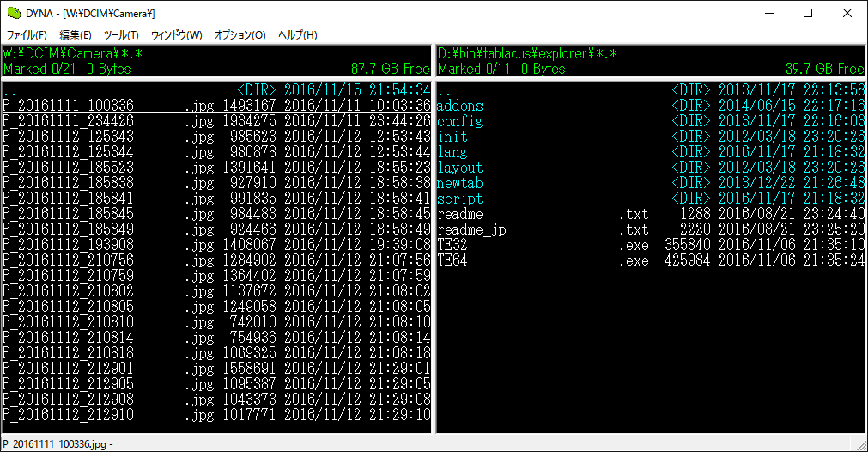Click the 39.7 GB Free indicator
Viewport: 868px width, 452px height.
pos(825,69)
